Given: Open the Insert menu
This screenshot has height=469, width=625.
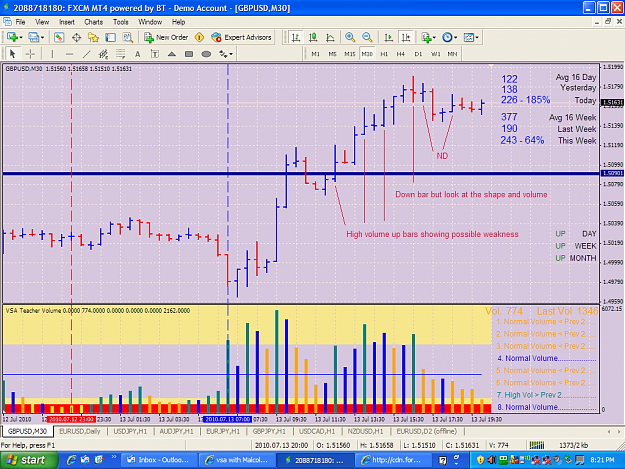Looking at the screenshot, I should (x=67, y=22).
